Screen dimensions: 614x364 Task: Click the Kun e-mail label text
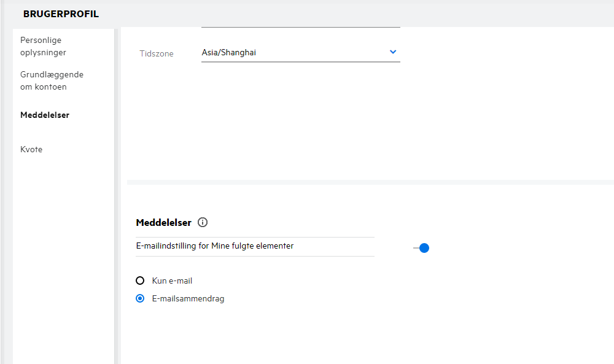click(172, 281)
